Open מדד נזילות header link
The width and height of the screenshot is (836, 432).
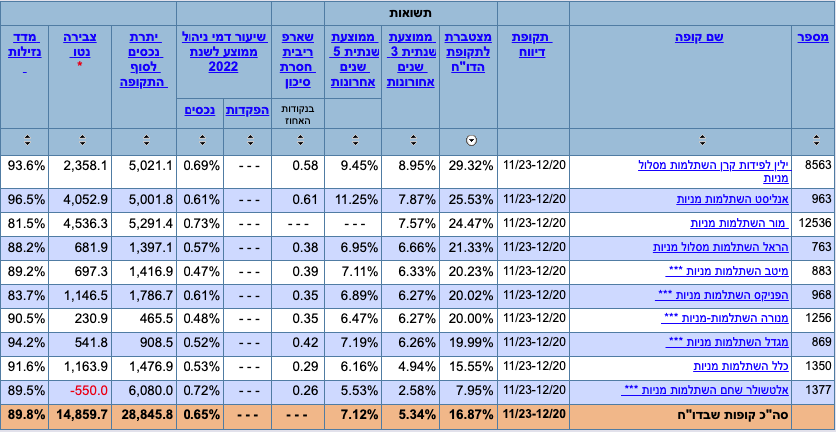tap(25, 53)
